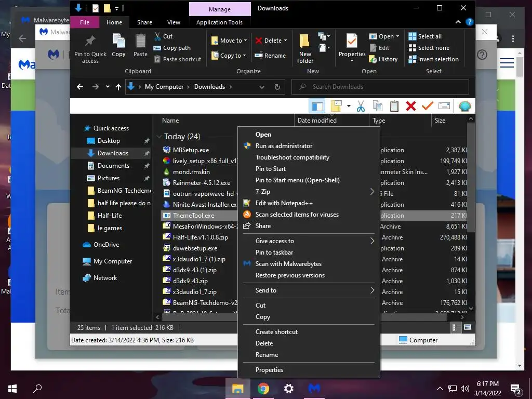Open the ribbon Delete dropdown arrow
The image size is (532, 399).
pos(285,41)
